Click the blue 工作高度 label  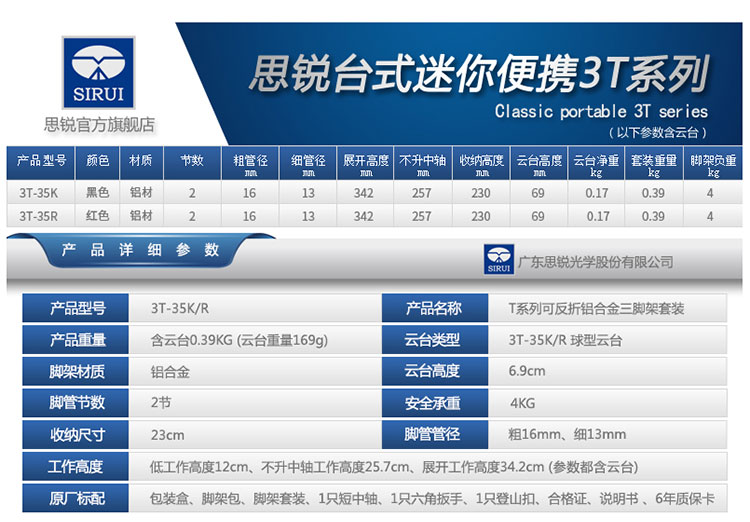(x=77, y=467)
